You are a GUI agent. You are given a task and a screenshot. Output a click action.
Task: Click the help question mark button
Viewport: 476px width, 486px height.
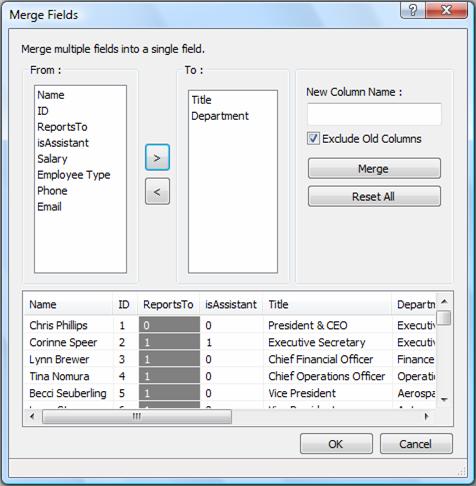pyautogui.click(x=412, y=10)
